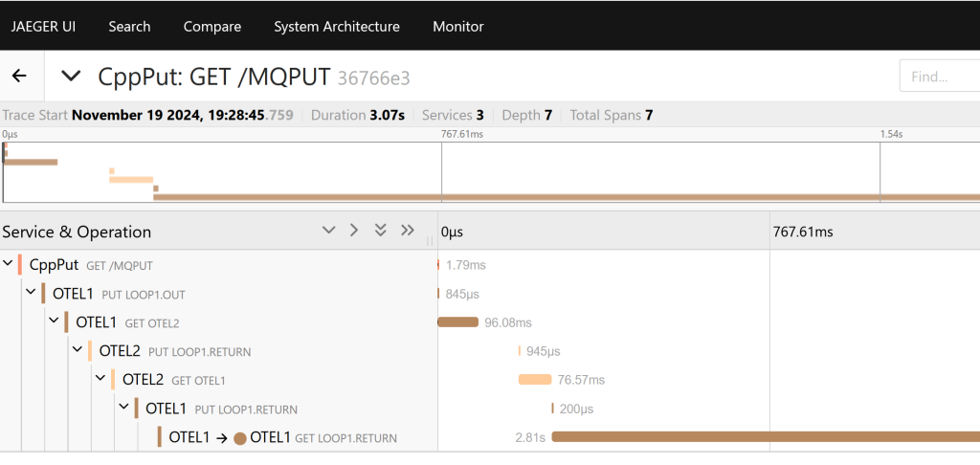Screen dimensions: 980x465
Task: Collapse the trace header chevron beside CppPut
Action: pyautogui.click(x=71, y=77)
